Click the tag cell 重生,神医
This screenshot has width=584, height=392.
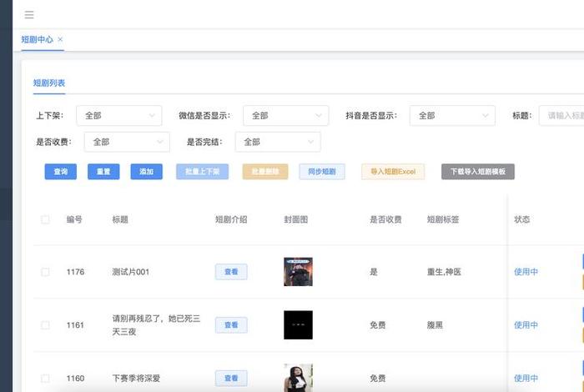coord(444,272)
